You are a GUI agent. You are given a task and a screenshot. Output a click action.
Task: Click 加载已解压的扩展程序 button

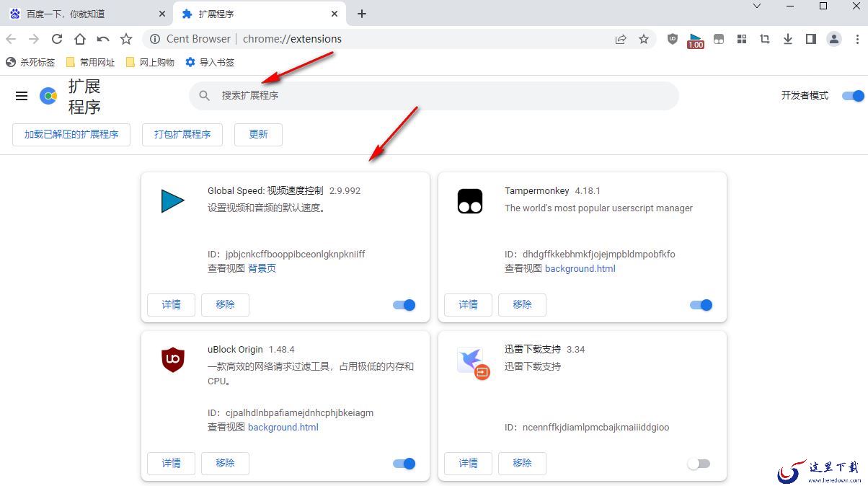coord(71,134)
